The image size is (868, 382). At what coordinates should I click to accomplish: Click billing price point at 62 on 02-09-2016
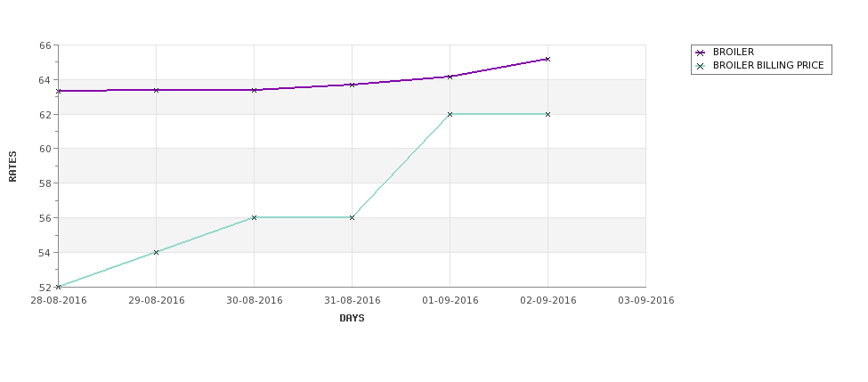coord(548,114)
